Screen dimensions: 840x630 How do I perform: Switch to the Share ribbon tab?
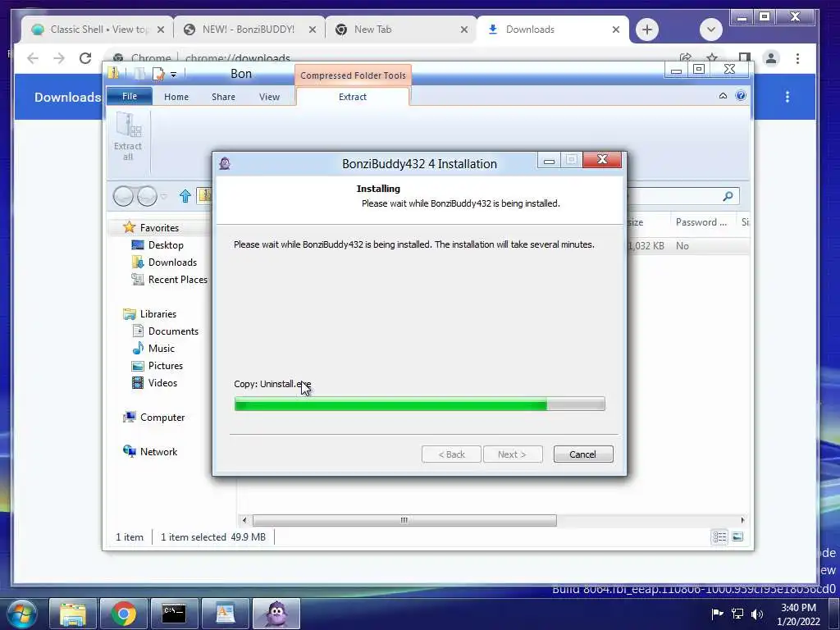[223, 97]
